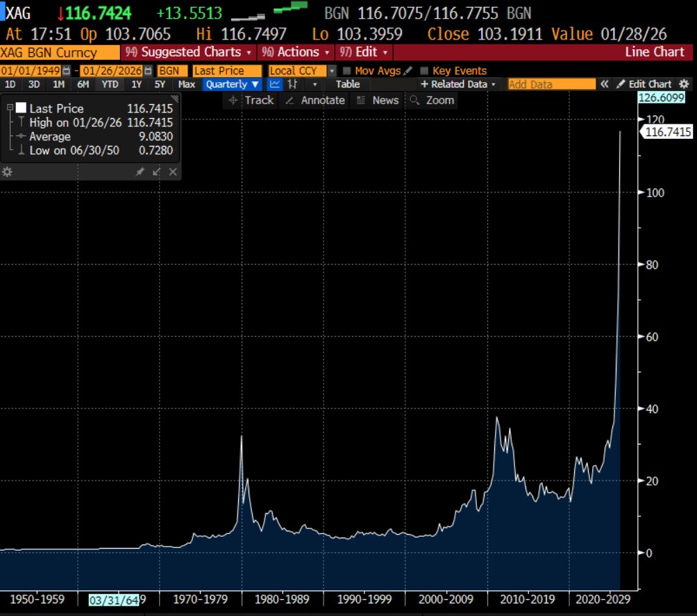Image resolution: width=697 pixels, height=616 pixels.
Task: Click the 116.7415 last price axis label
Action: pos(666,132)
